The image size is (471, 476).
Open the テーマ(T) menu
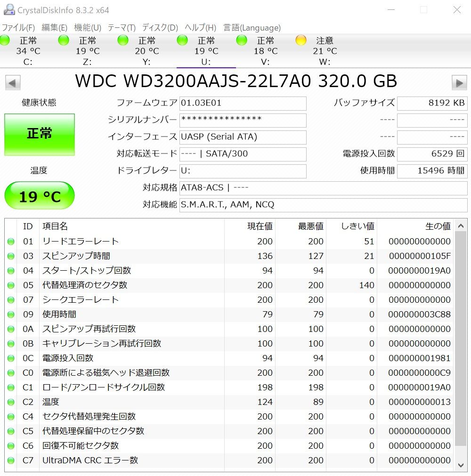pyautogui.click(x=122, y=28)
